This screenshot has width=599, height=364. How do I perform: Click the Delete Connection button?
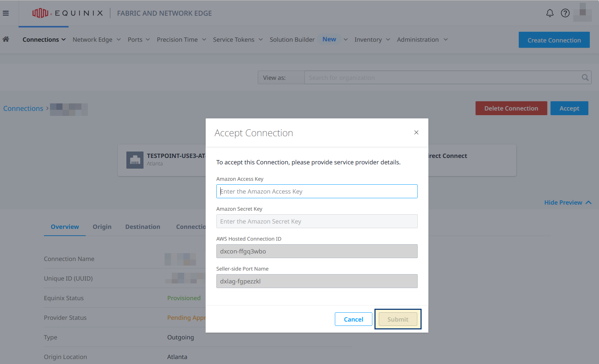coord(511,108)
